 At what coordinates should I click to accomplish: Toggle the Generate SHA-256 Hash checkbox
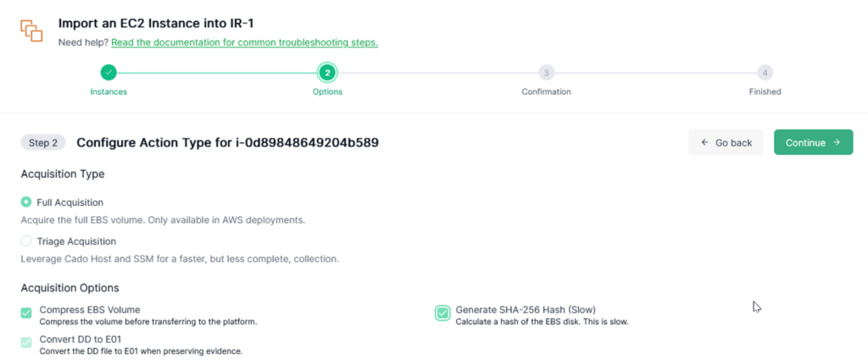(442, 313)
